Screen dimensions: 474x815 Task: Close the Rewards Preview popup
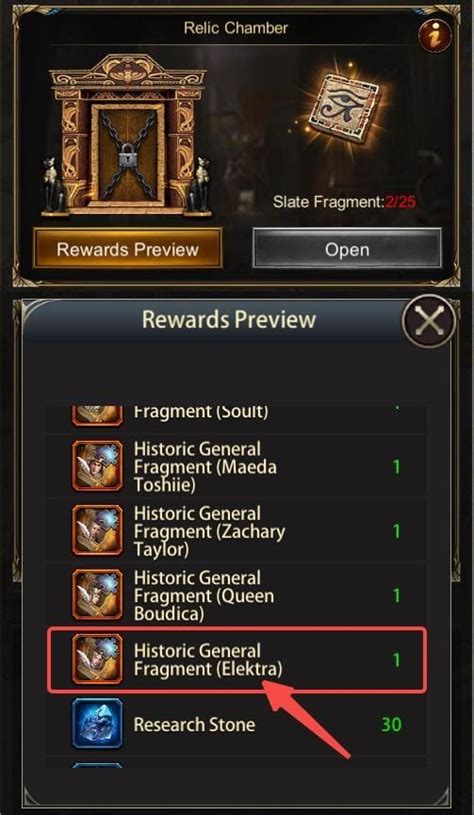click(429, 321)
